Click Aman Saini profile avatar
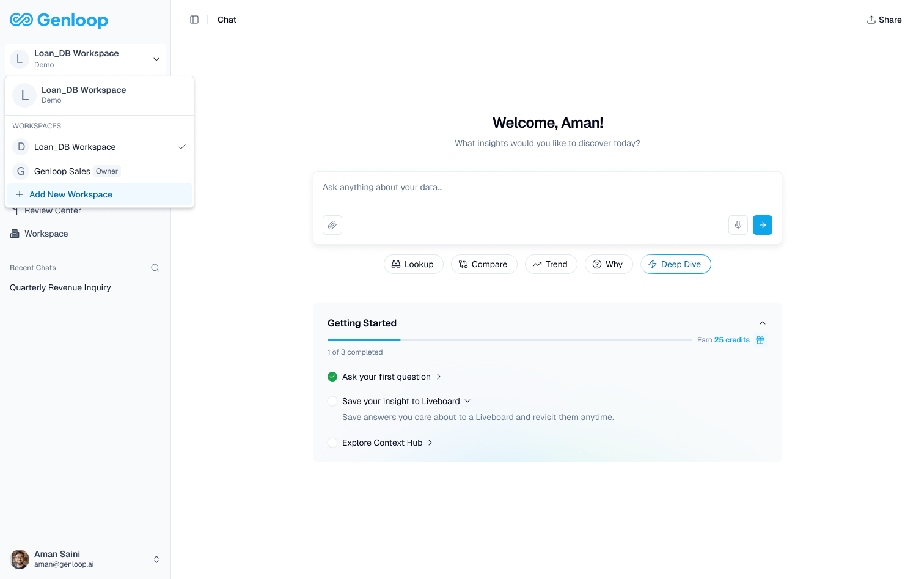924x579 pixels. pos(20,559)
